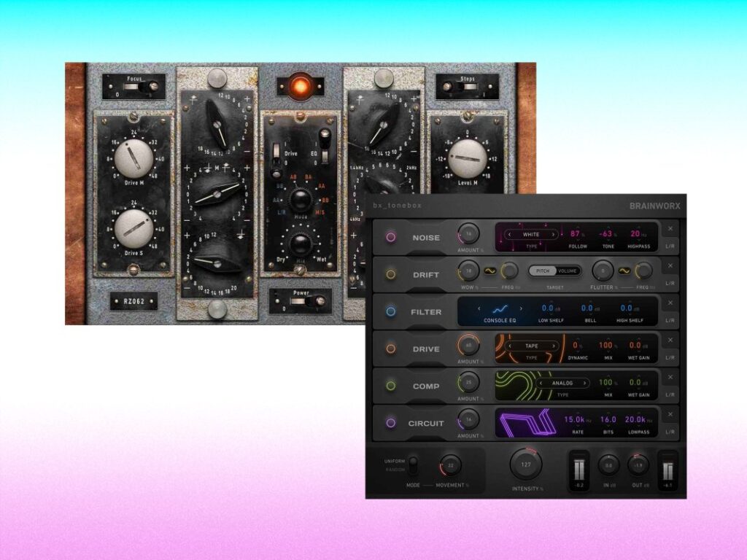Remove the NOISE module with its X

670,229
